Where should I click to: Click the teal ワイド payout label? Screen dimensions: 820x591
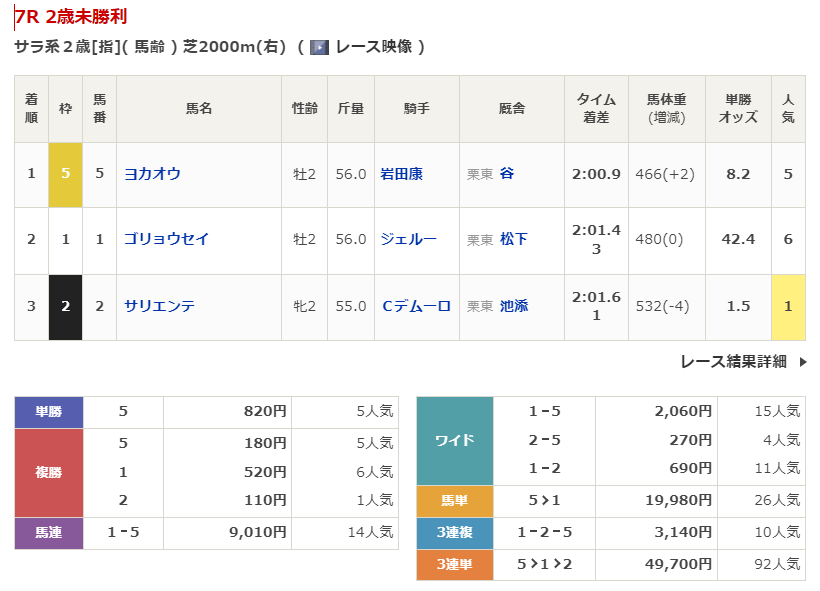[455, 441]
